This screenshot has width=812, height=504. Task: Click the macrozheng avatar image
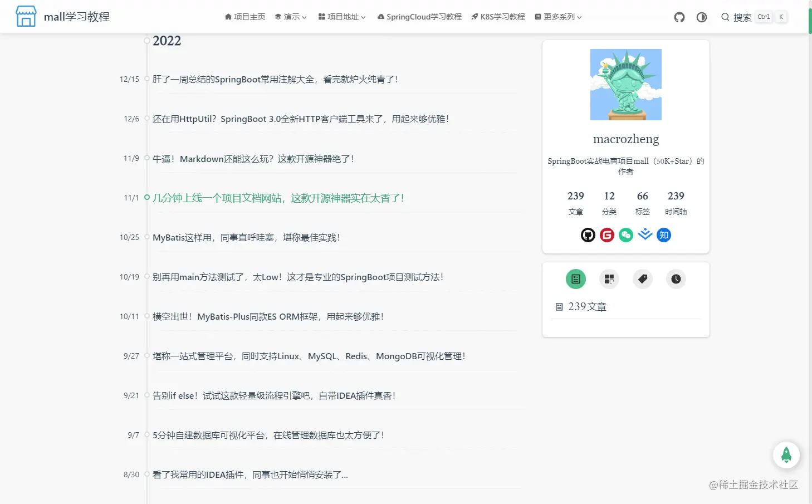pyautogui.click(x=626, y=85)
